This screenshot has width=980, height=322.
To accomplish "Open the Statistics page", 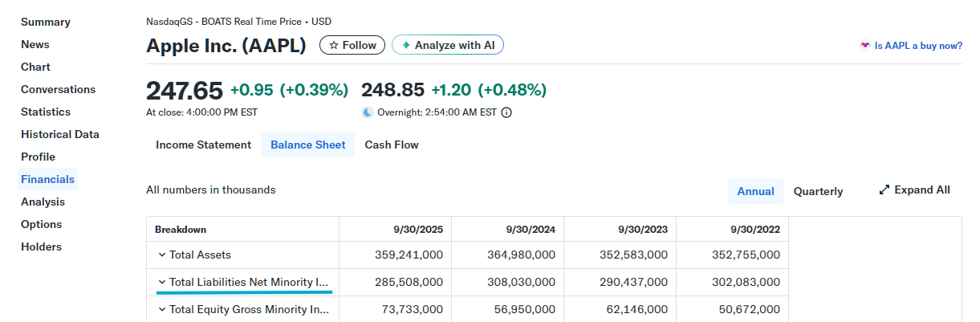I will pyautogui.click(x=46, y=112).
